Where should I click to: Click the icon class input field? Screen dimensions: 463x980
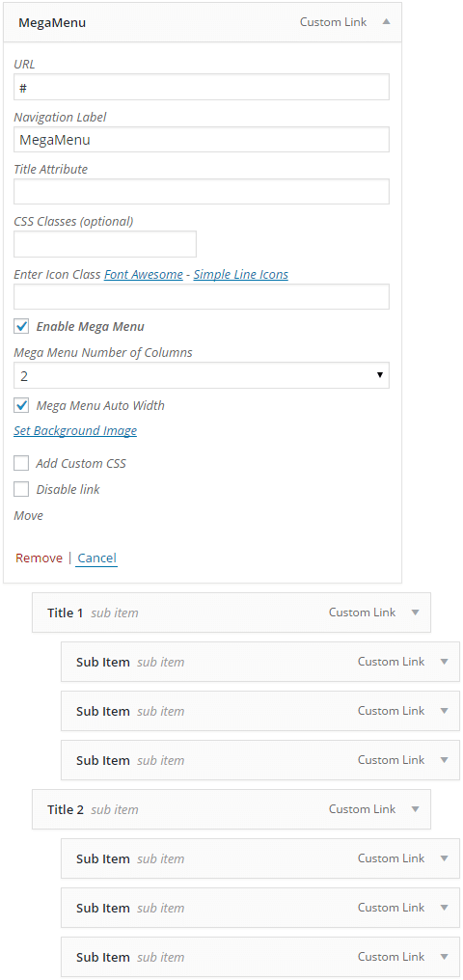202,296
